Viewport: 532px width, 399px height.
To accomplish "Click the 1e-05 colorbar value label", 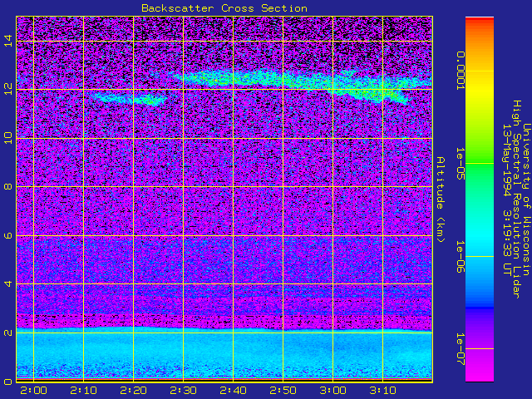I will [x=460, y=164].
